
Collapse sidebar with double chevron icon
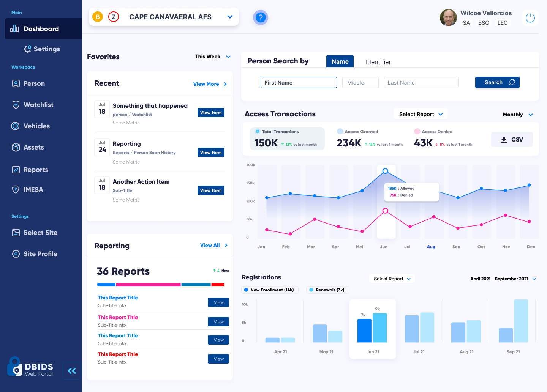click(x=72, y=371)
